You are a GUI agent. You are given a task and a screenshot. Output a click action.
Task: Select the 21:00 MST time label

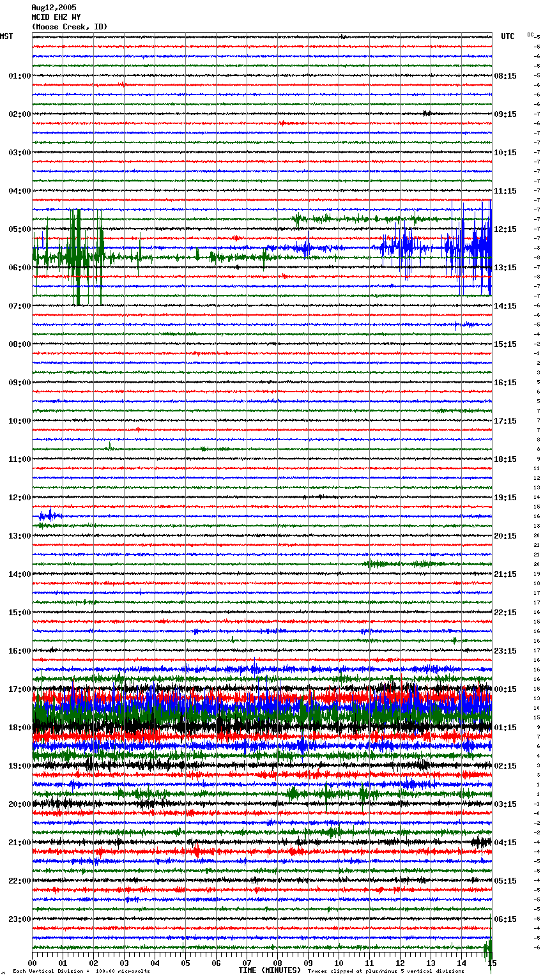[20, 843]
